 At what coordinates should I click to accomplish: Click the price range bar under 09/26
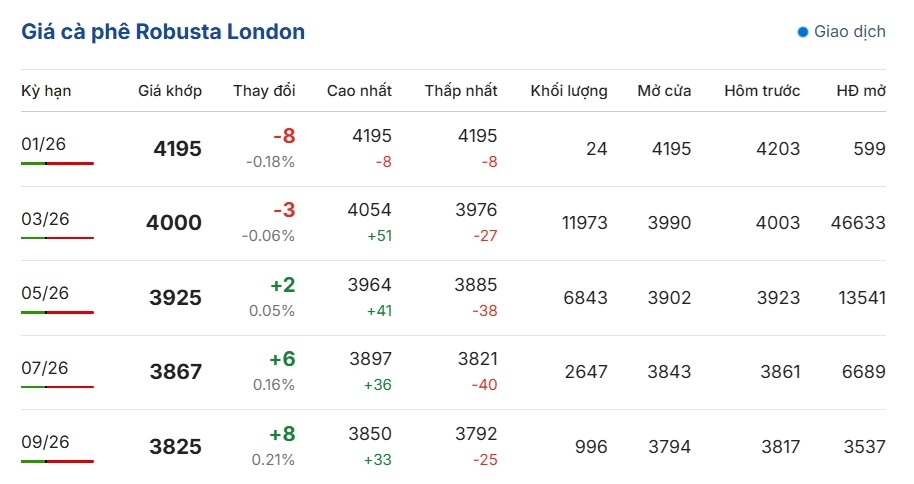[x=57, y=461]
